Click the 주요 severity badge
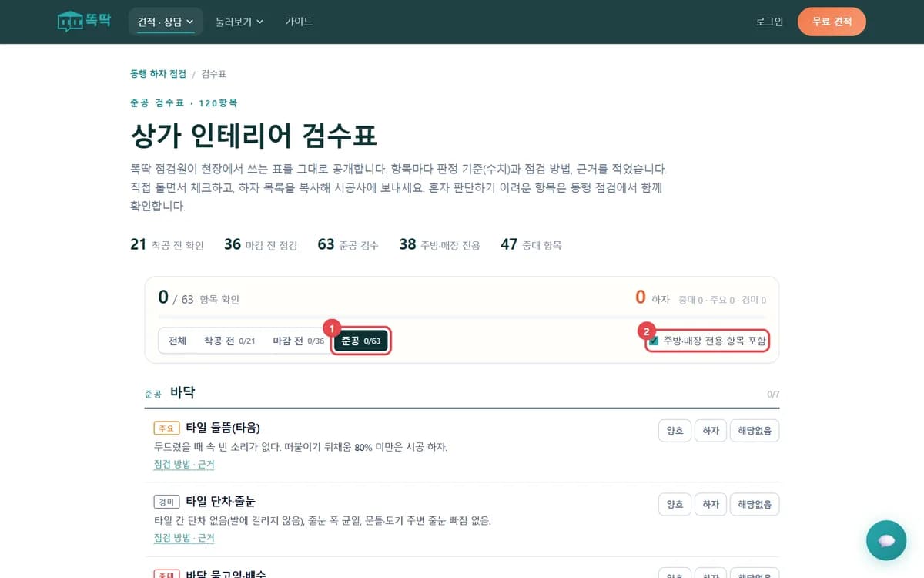This screenshot has height=578, width=924. click(166, 428)
